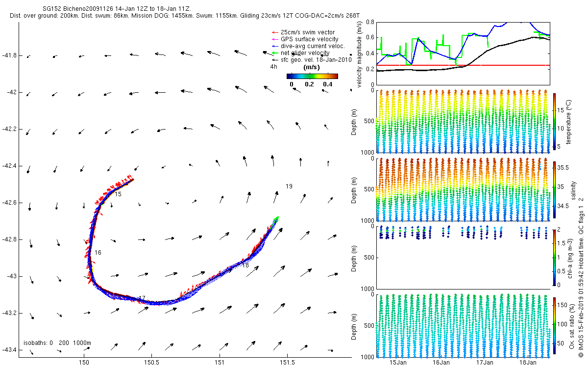Click latitude tick '-42.6' on the map

tap(9, 203)
